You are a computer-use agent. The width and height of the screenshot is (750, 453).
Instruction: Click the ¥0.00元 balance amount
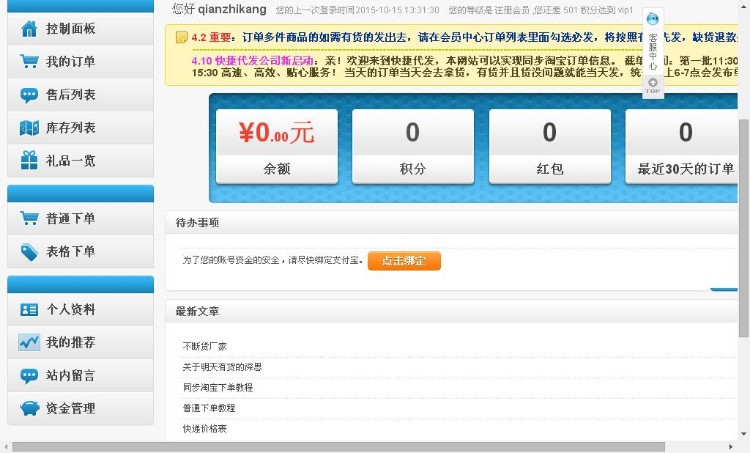(276, 133)
